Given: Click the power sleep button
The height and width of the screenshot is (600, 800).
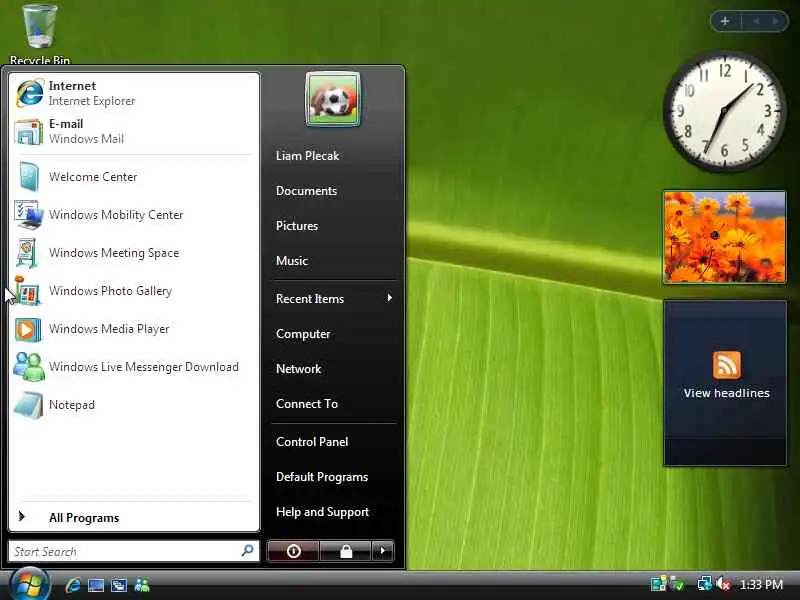Looking at the screenshot, I should (293, 551).
